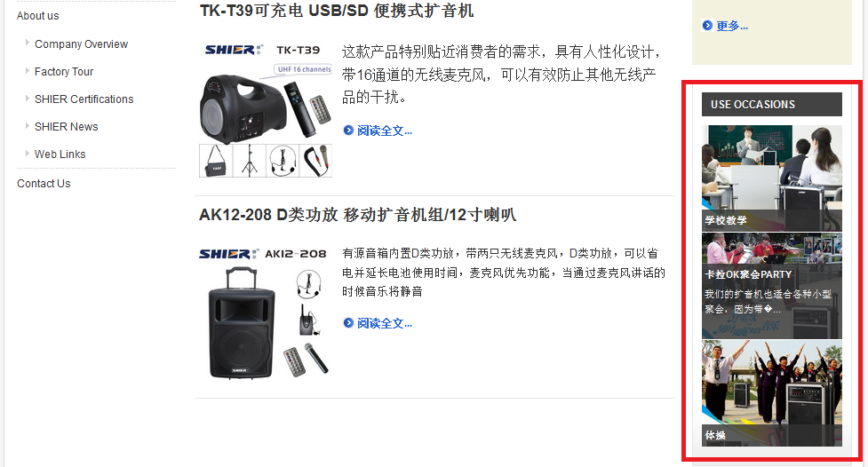868x467 pixels.
Task: Click the carrying bag accessory icon
Action: click(x=216, y=161)
